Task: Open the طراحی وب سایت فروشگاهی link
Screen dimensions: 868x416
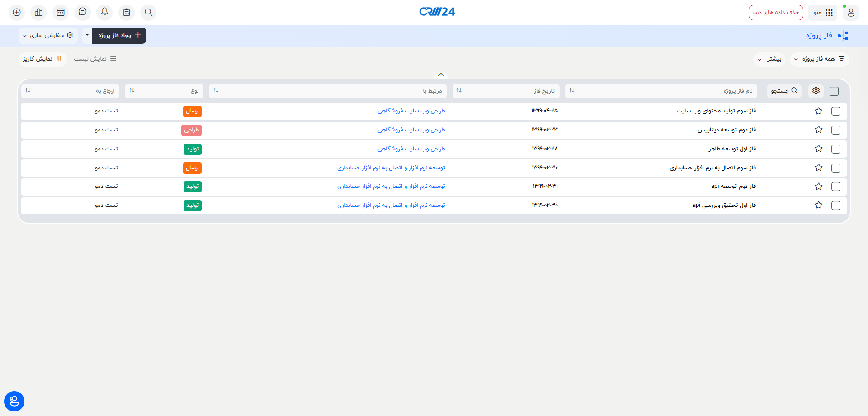Action: pyautogui.click(x=411, y=111)
